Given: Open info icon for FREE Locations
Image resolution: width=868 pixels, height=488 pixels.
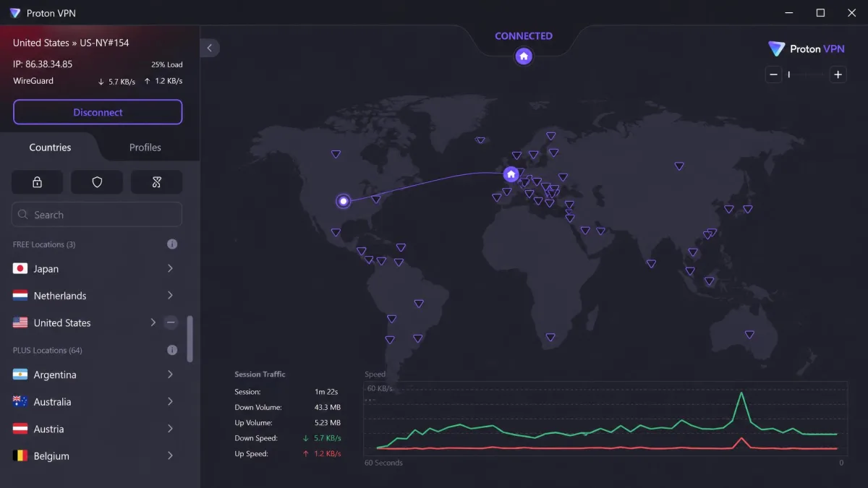Looking at the screenshot, I should pos(172,244).
